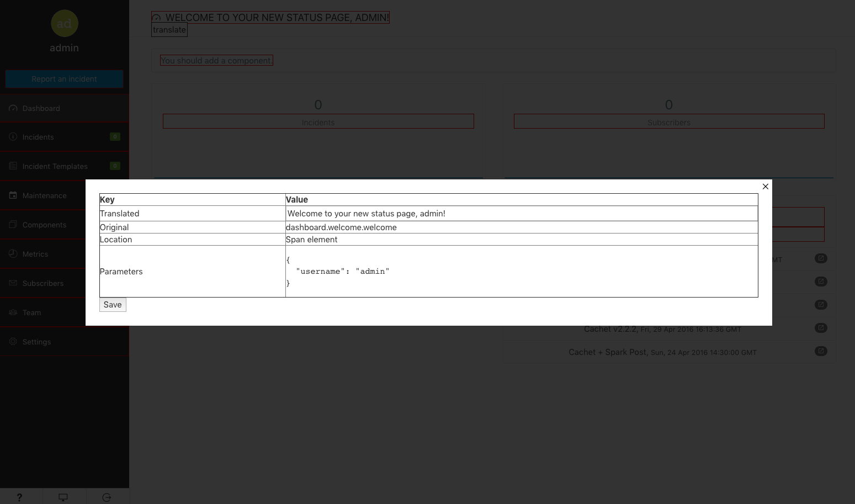Click the Metrics pie chart icon
Viewport: 855px width, 504px height.
[13, 253]
